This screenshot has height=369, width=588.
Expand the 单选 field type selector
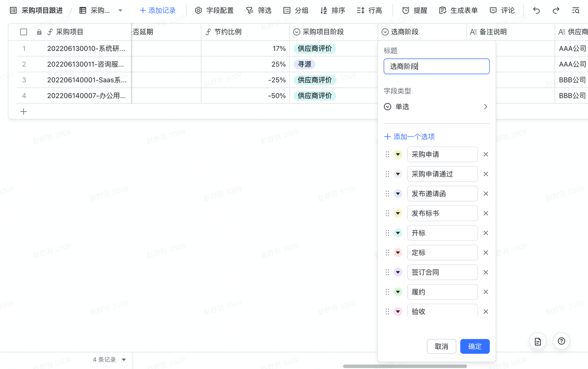[x=436, y=107]
